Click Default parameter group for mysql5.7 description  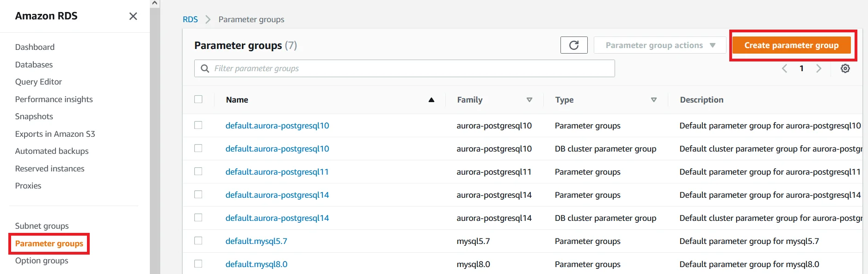click(749, 241)
